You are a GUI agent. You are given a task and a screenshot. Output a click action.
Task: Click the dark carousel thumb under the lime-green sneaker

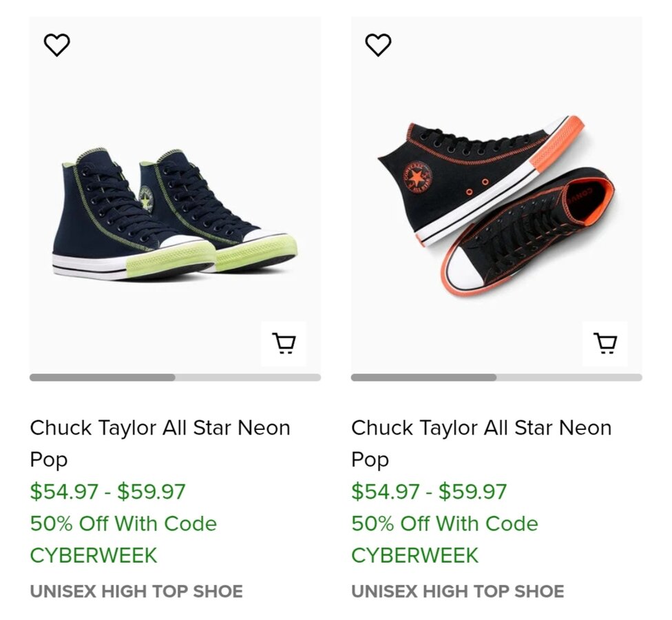102,378
